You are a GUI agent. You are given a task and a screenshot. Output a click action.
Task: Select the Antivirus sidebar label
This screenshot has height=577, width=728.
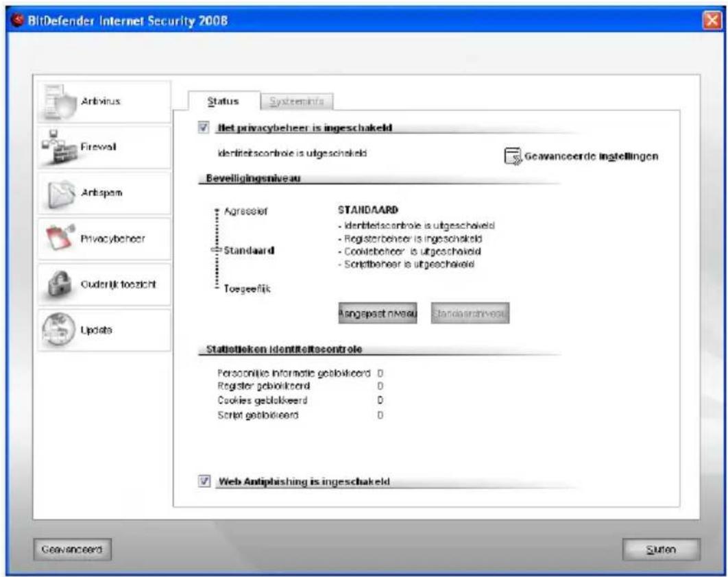101,101
